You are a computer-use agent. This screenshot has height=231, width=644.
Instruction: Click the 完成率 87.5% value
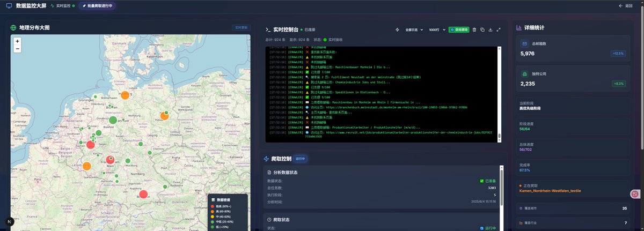point(525,170)
